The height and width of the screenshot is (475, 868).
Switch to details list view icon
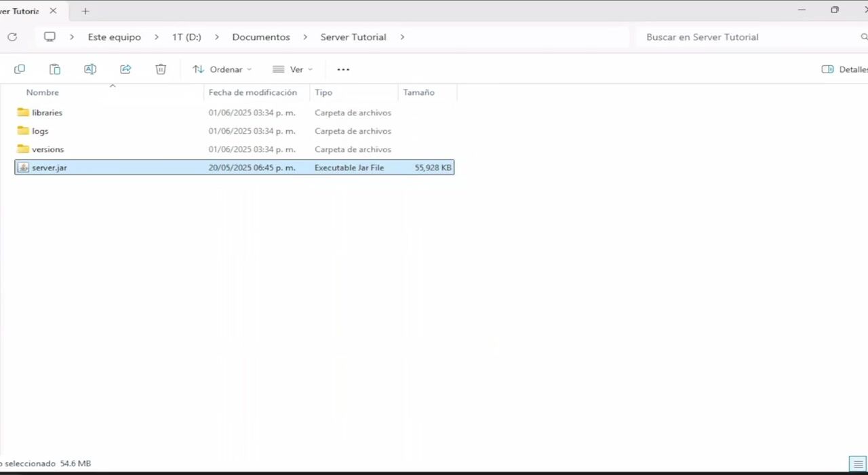tap(858, 464)
